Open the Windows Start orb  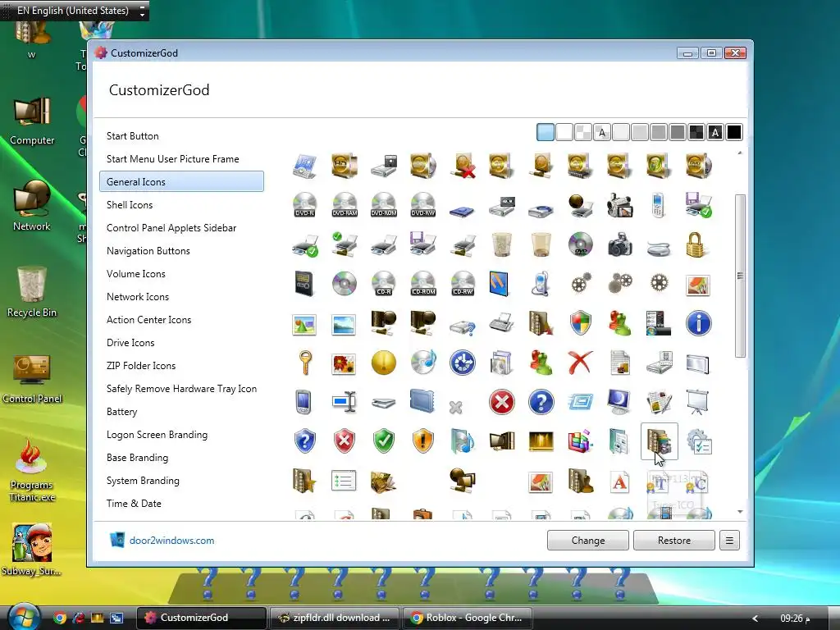point(22,617)
